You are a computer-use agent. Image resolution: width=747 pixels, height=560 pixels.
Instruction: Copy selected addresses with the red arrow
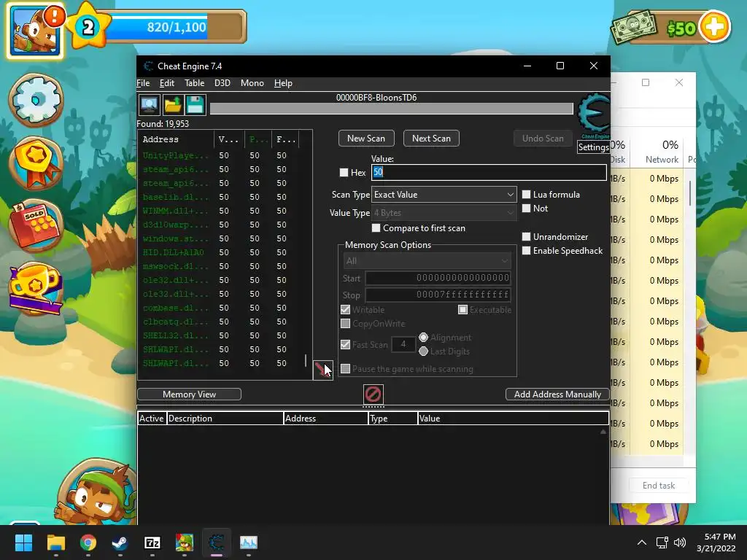click(x=322, y=370)
